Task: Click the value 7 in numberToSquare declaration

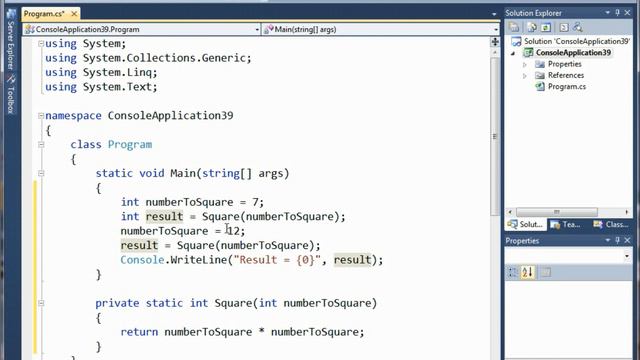Action: click(256, 202)
